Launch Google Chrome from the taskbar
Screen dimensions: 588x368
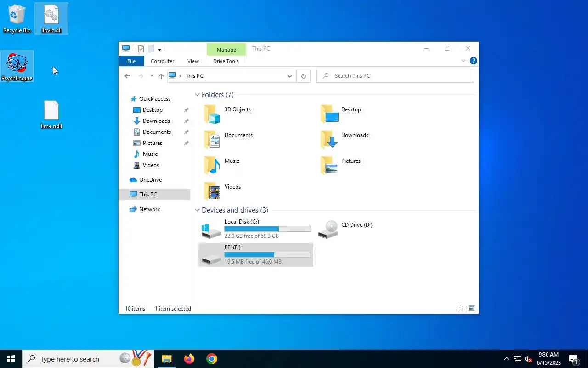(211, 359)
